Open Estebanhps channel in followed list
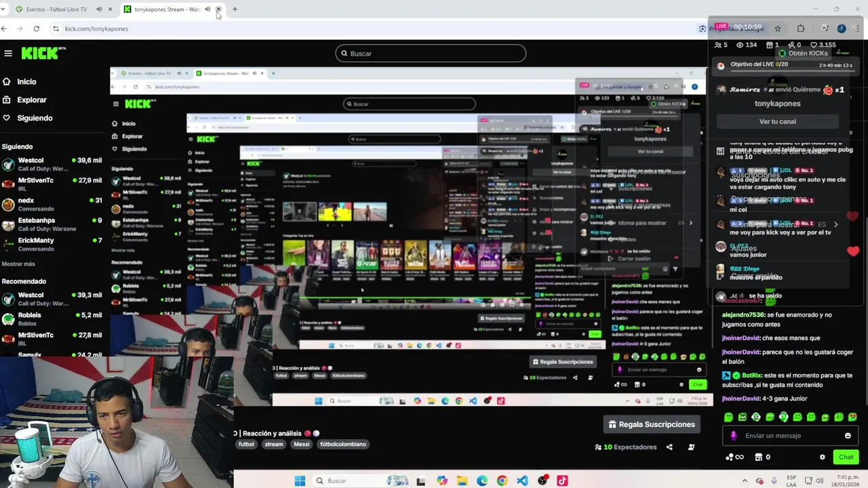The image size is (868, 488). coord(52,224)
